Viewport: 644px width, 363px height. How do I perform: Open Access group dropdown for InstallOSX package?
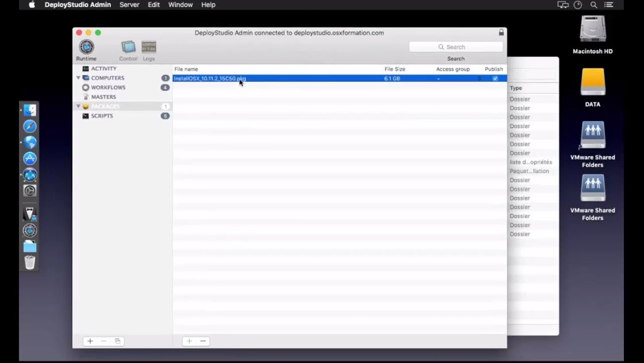479,78
